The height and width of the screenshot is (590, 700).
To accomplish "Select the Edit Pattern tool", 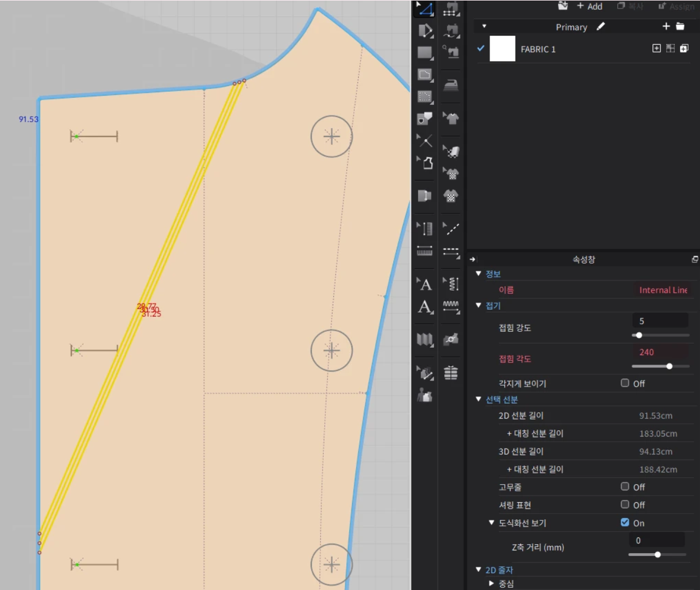I will click(425, 8).
